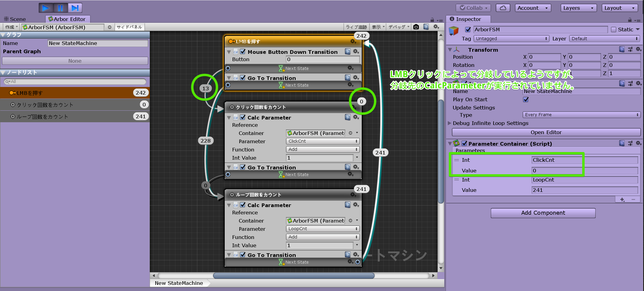Toggle the Inspector lock icon

click(x=629, y=19)
